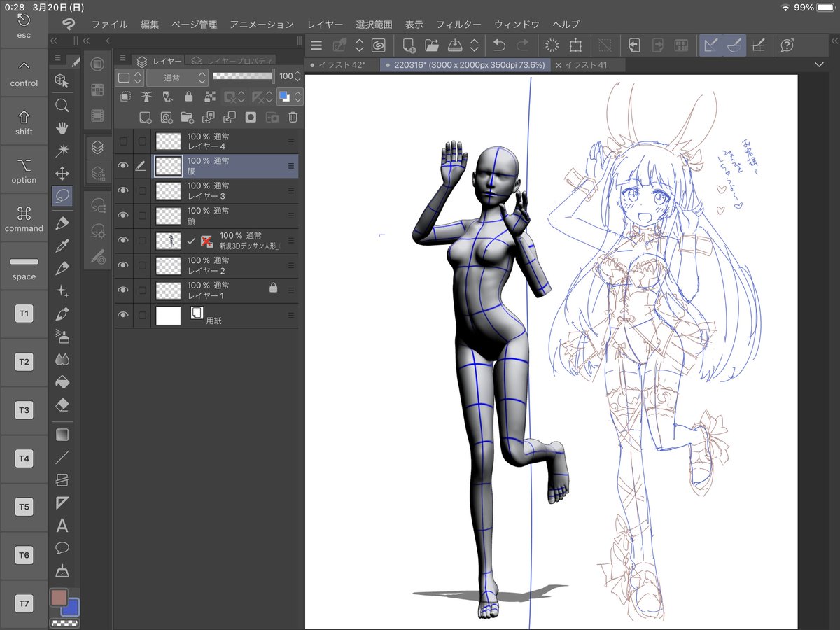Open the Clip Studio launcher swirl icon
This screenshot has height=630, width=840.
point(379,45)
